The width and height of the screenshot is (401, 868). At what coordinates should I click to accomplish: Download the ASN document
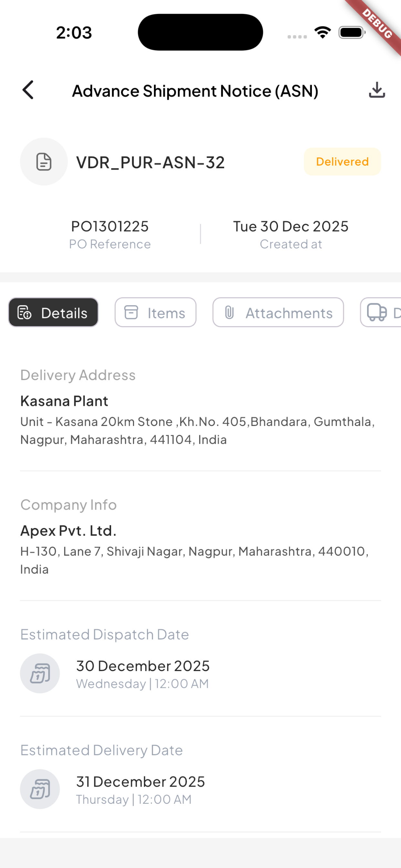tap(377, 90)
